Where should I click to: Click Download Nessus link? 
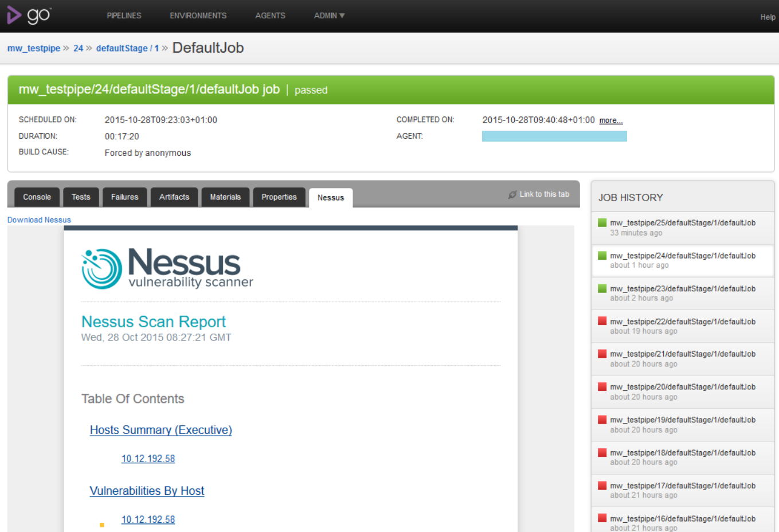pos(39,220)
